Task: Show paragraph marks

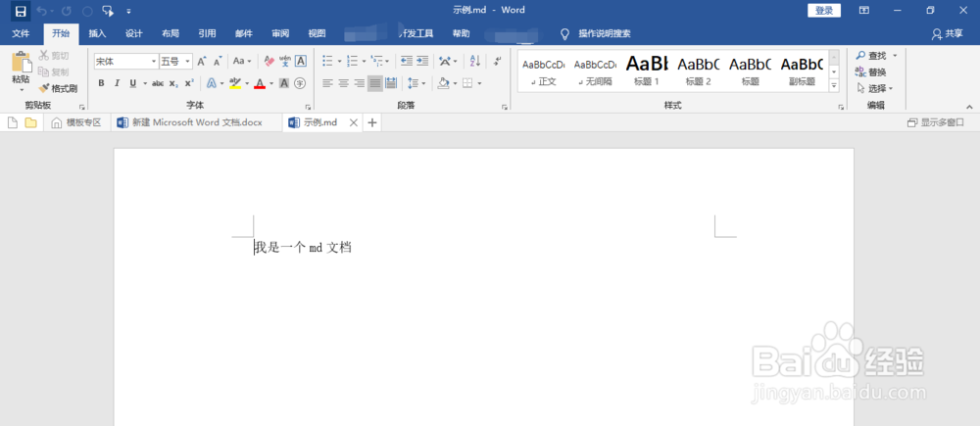Action: (498, 62)
